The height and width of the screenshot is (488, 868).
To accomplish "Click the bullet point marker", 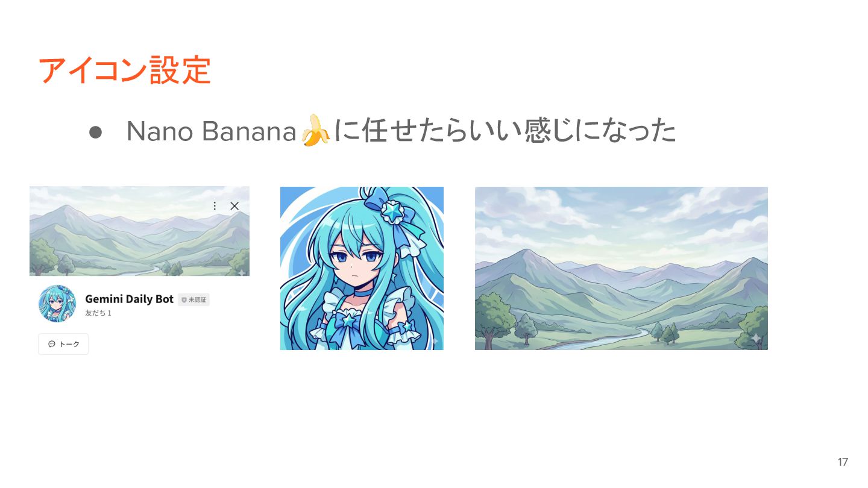I will [x=95, y=132].
